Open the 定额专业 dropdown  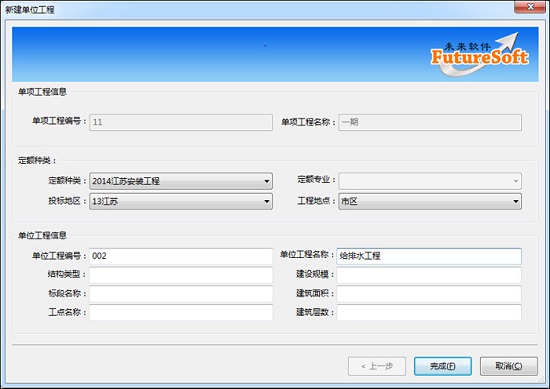(x=430, y=181)
